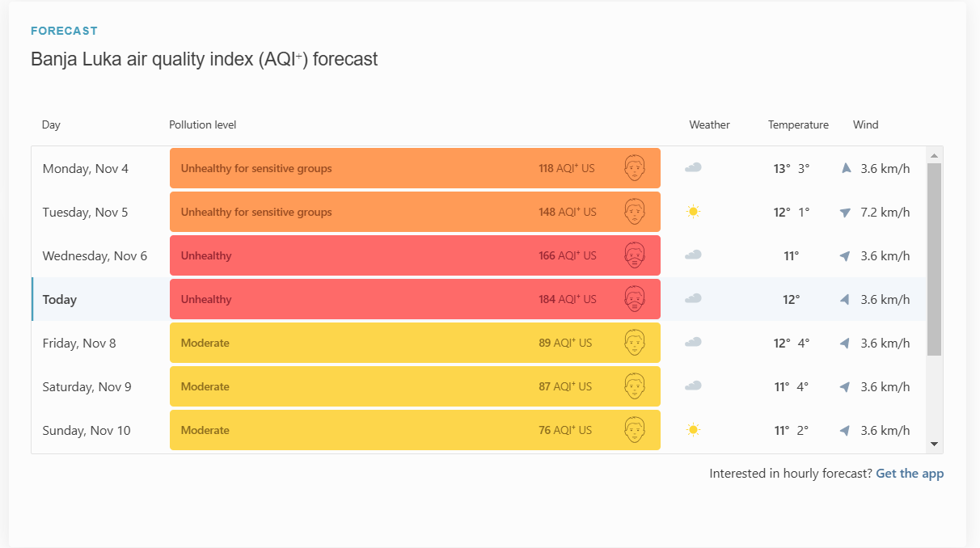Image resolution: width=980 pixels, height=548 pixels.
Task: Click the red Unhealthy 184 AQI bar
Action: 415,299
